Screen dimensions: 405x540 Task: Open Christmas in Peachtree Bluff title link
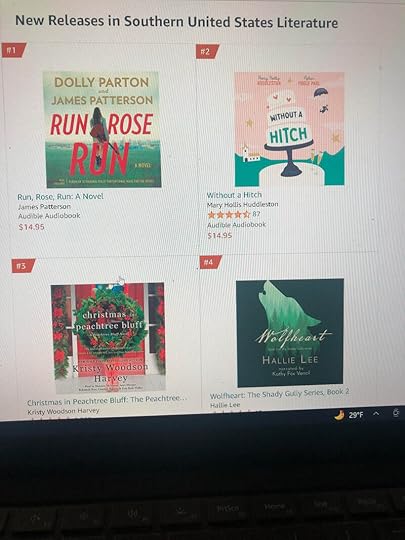pos(107,401)
